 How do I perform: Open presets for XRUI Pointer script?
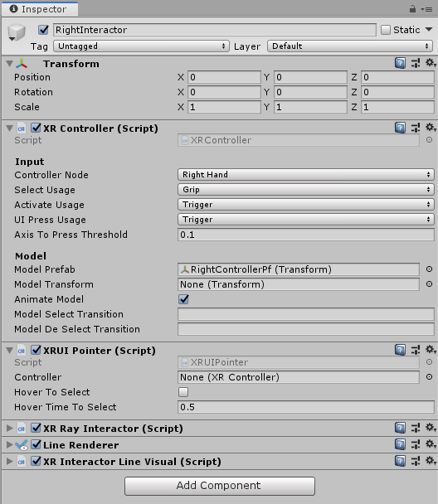(416, 350)
